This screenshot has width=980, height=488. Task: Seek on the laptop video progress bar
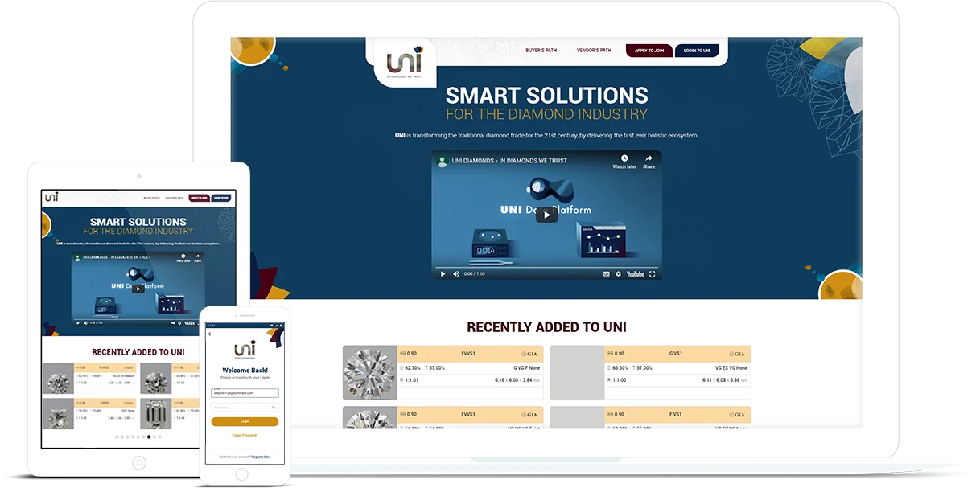[546, 266]
